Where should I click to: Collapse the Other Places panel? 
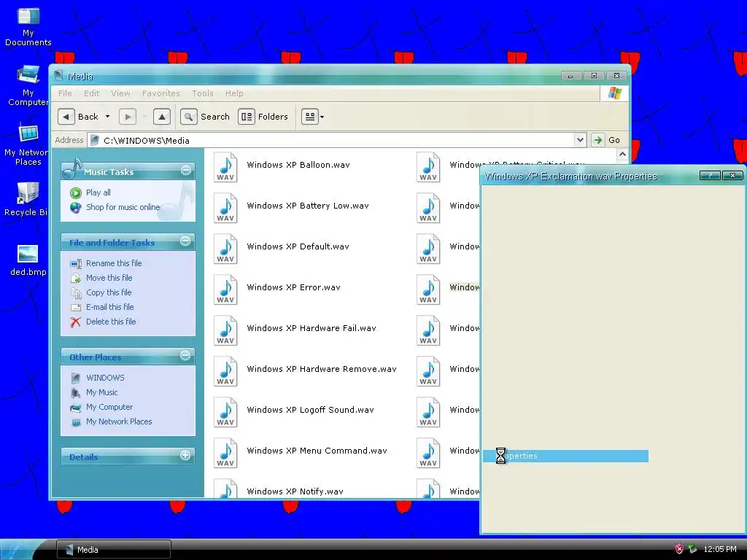pyautogui.click(x=185, y=355)
